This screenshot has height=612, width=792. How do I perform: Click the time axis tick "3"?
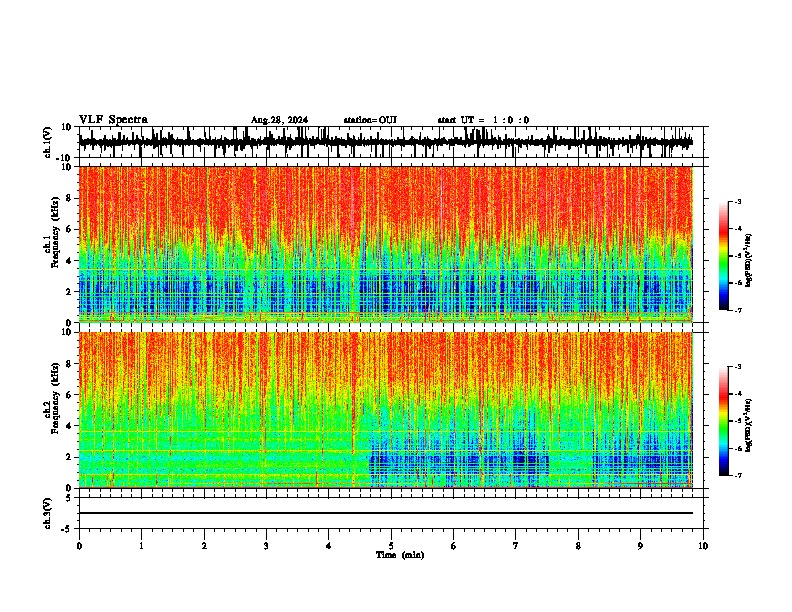tap(266, 546)
